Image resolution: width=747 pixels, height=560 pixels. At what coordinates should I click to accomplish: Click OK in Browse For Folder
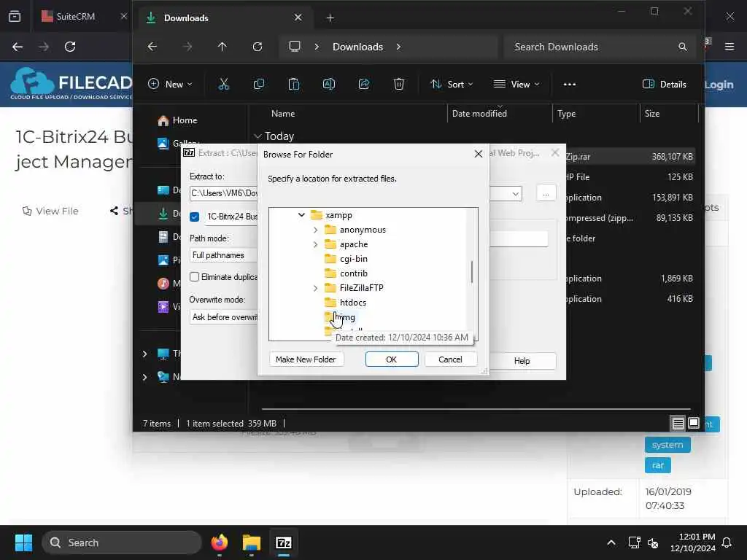(x=392, y=359)
